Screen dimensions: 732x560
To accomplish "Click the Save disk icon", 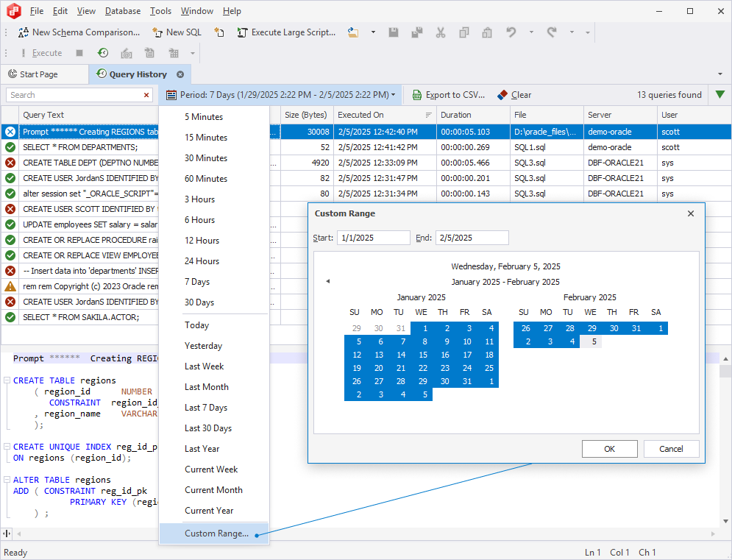I will pos(394,32).
